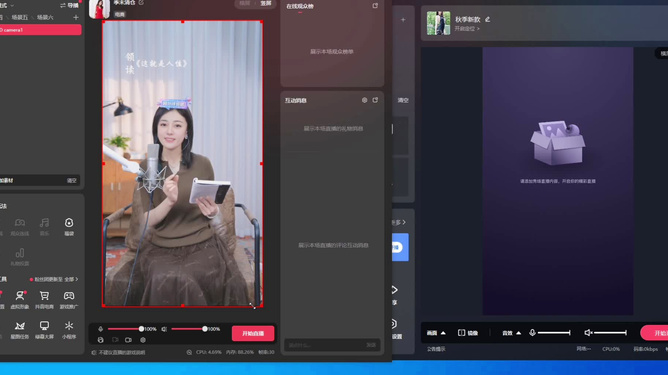Click 镜像 mirror icon in right window
The width and height of the screenshot is (668, 375).
pos(461,333)
